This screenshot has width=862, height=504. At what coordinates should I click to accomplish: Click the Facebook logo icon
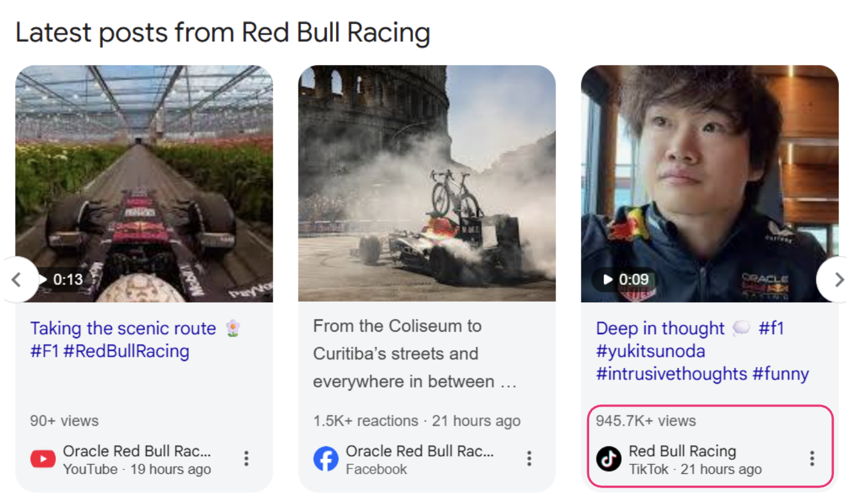tap(326, 459)
